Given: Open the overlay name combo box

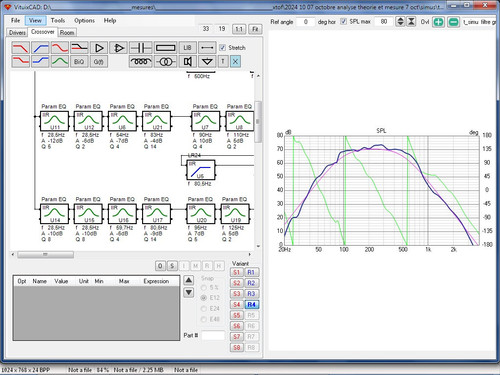Looking at the screenshot, I should tap(479, 22).
